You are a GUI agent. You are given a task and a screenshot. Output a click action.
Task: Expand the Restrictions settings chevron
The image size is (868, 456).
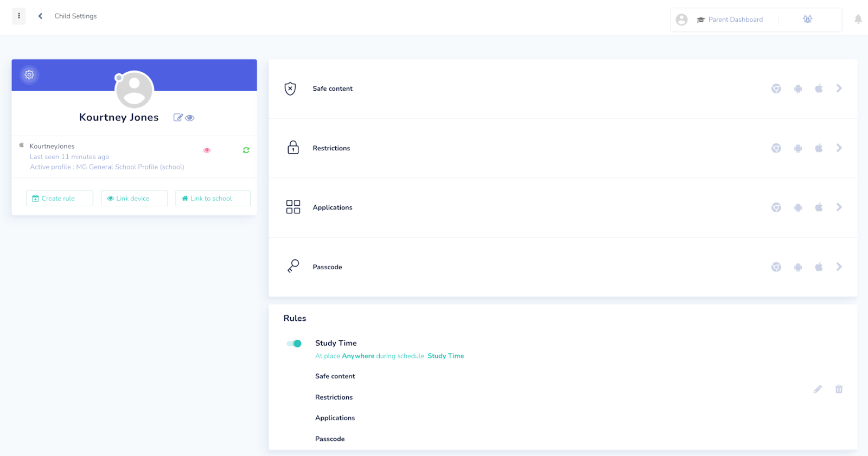point(839,148)
